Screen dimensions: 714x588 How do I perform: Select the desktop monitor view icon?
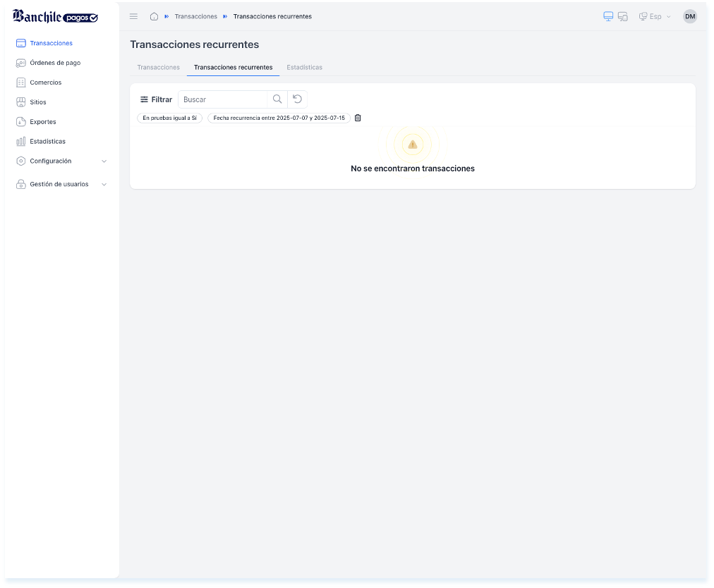608,16
